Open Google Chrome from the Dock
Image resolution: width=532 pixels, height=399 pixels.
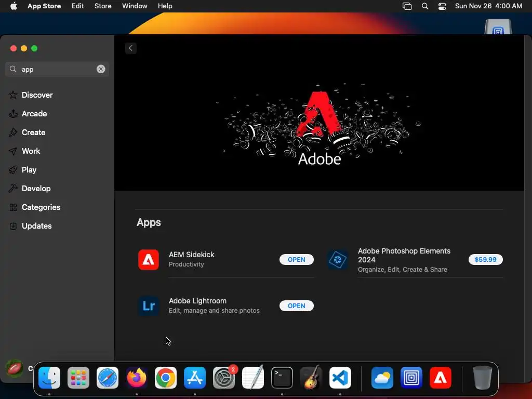pos(166,378)
